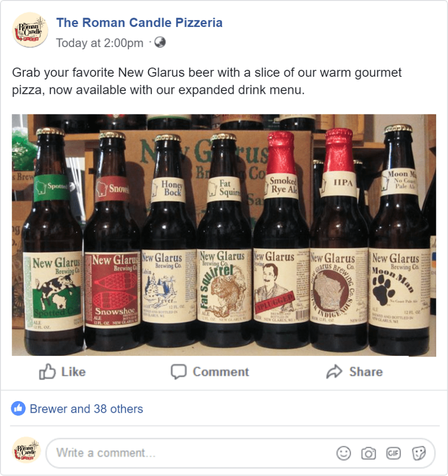The height and width of the screenshot is (476, 448).
Task: Open The Roman Candle Pizzeria page link
Action: pos(139,23)
